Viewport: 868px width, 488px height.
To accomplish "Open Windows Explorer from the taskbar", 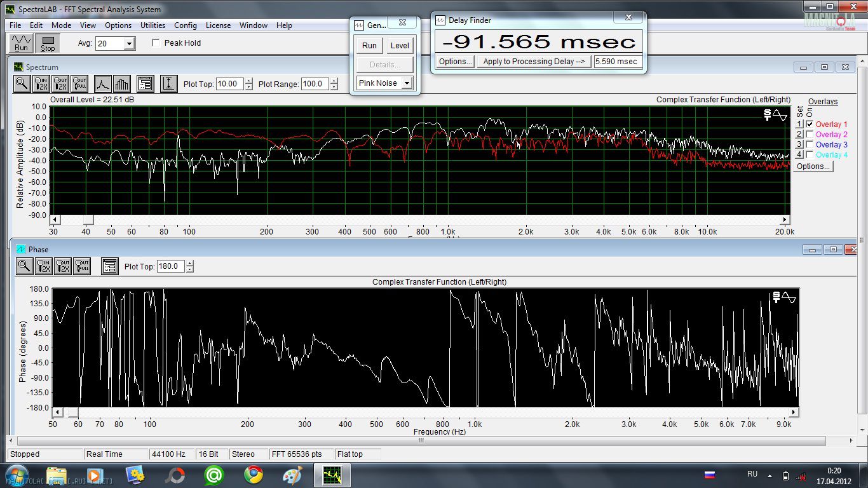I will (57, 475).
